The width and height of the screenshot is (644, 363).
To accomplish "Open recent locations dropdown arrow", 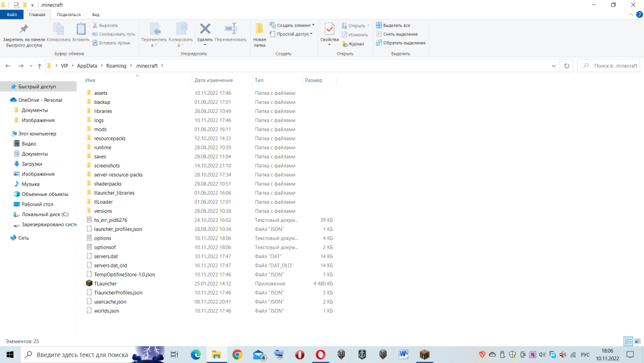I will pyautogui.click(x=31, y=66).
